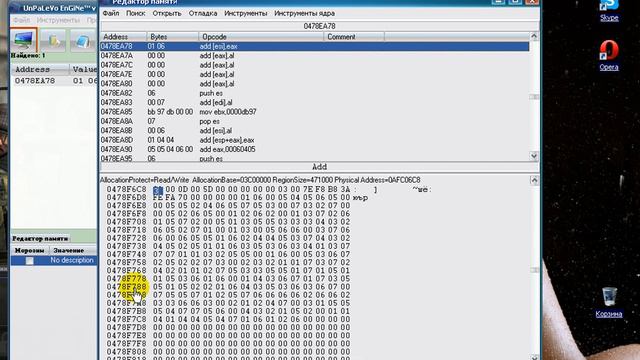Image resolution: width=640 pixels, height=360 pixels.
Task: Click the disassembler scroll up arrow
Action: 534,36
